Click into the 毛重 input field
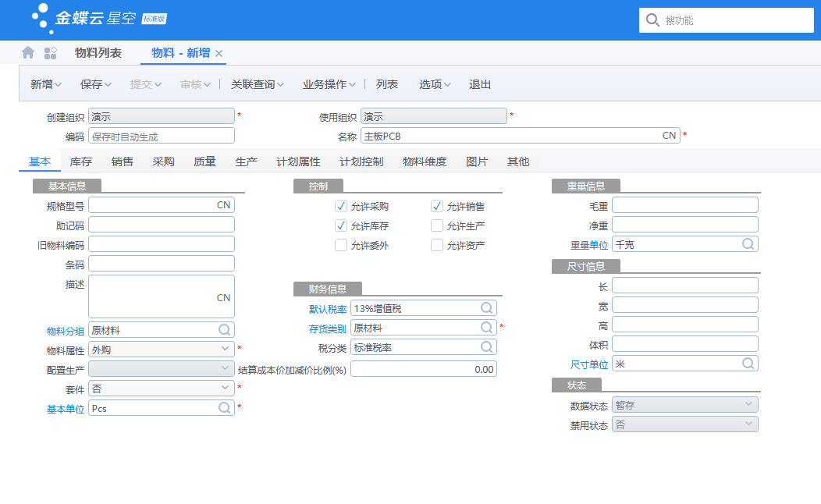Screen dimensions: 821x504 (x=685, y=205)
